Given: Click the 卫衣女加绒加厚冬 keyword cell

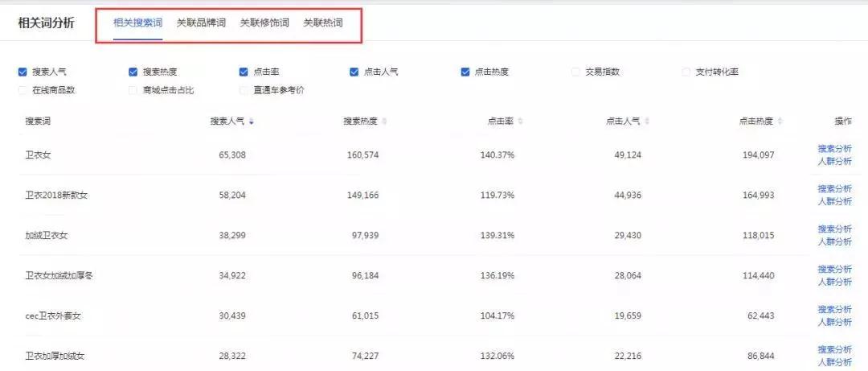Looking at the screenshot, I should point(60,276).
